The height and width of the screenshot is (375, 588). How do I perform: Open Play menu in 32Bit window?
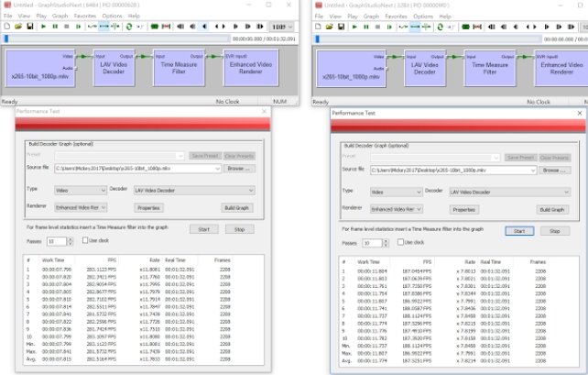click(x=353, y=17)
